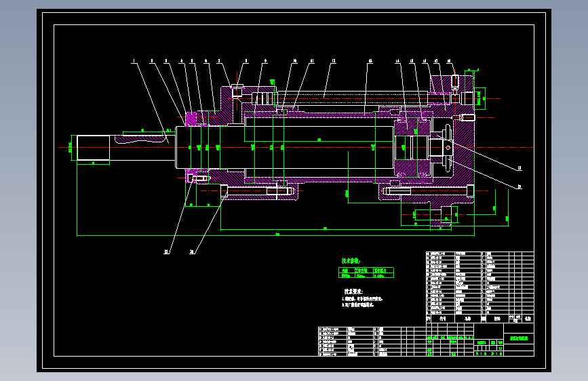This screenshot has width=588, height=381.
Task: Click the green 技术参数 heading
Action: [351, 260]
